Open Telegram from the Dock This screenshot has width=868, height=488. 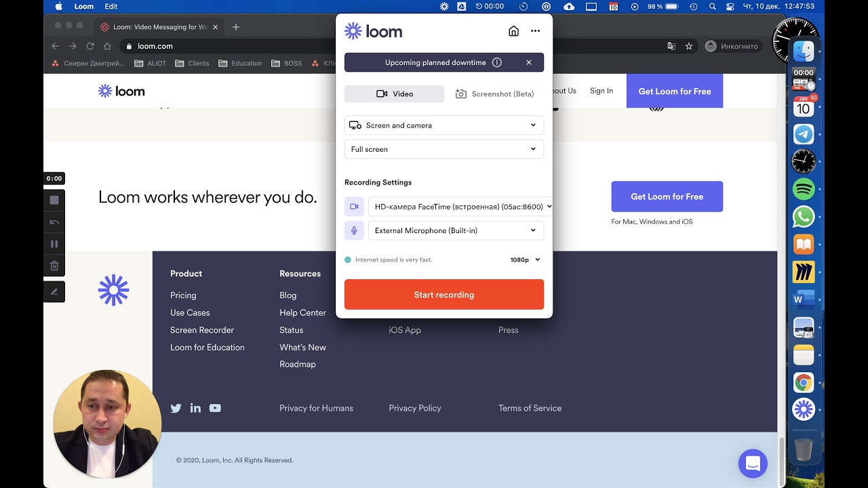(x=804, y=134)
